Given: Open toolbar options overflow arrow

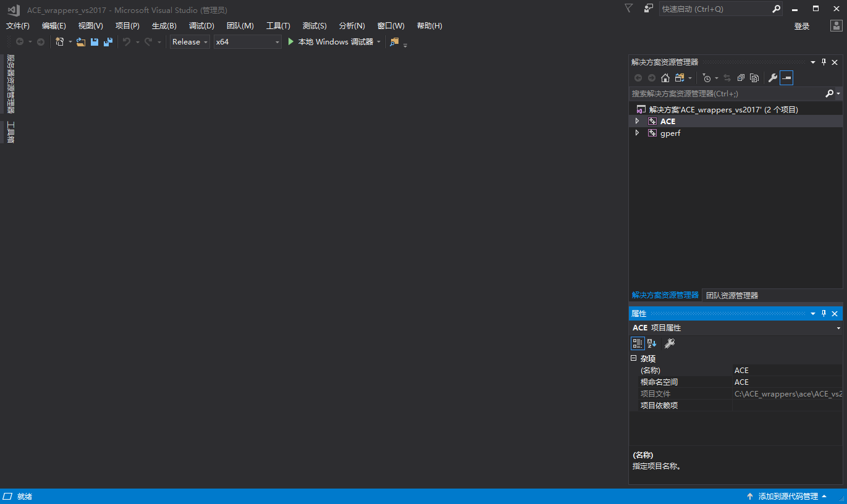Looking at the screenshot, I should (x=405, y=44).
